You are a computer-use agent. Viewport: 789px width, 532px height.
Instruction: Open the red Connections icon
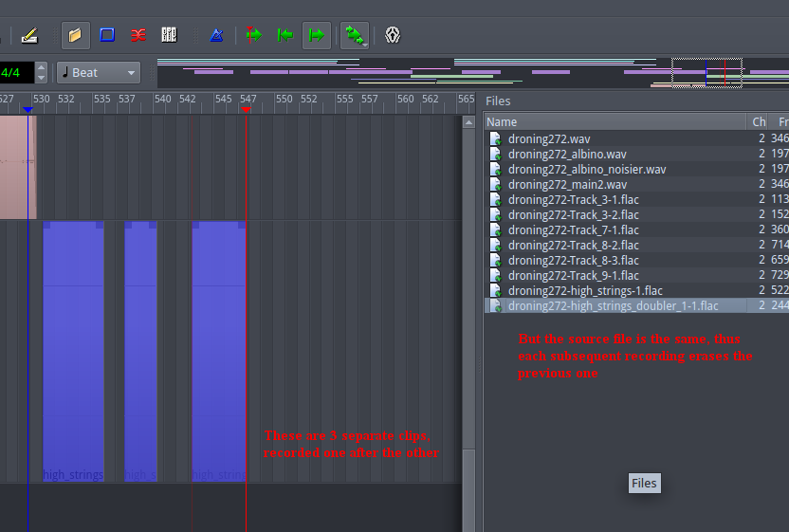click(x=138, y=35)
